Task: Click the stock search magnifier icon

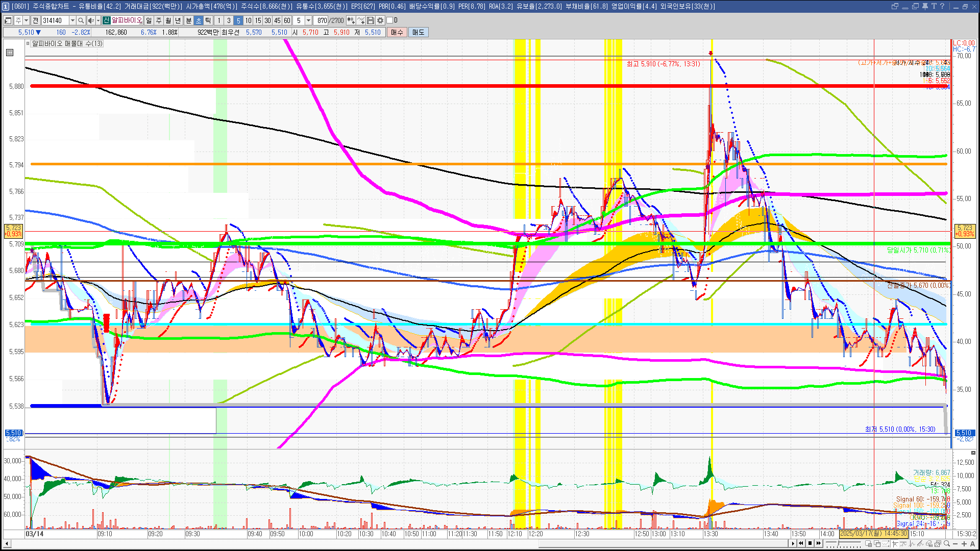Action: (81, 20)
